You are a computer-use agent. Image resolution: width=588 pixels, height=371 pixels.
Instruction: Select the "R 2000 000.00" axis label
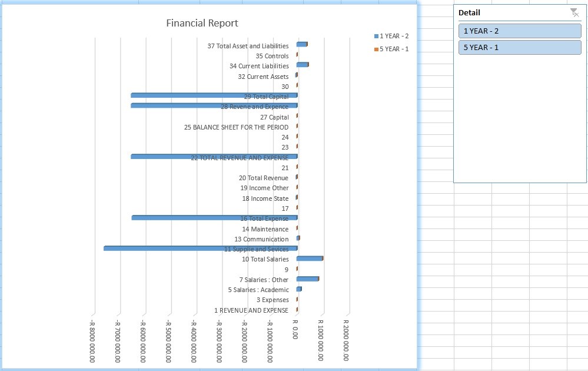(346, 340)
